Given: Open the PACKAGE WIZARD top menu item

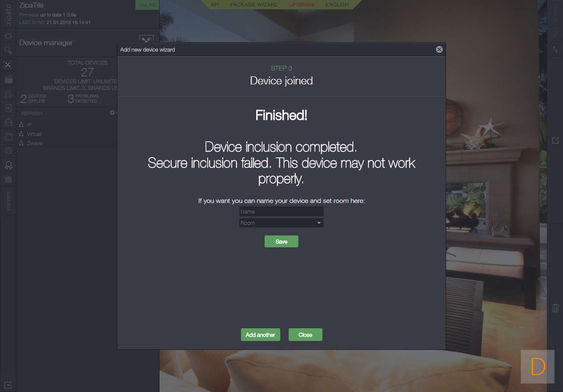Looking at the screenshot, I should tap(254, 4).
